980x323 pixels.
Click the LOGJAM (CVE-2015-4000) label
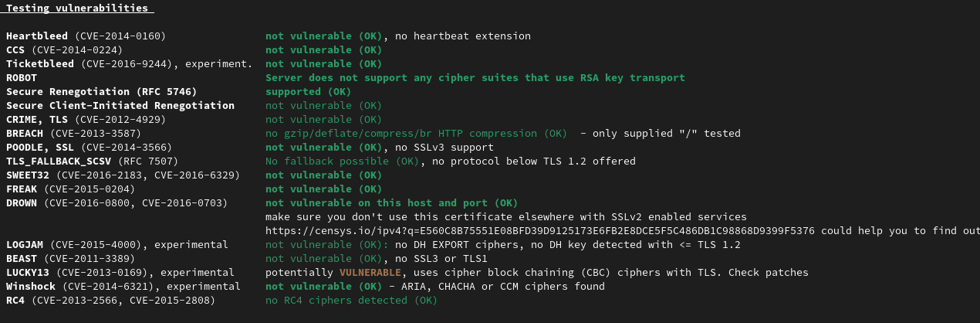pyautogui.click(x=117, y=245)
